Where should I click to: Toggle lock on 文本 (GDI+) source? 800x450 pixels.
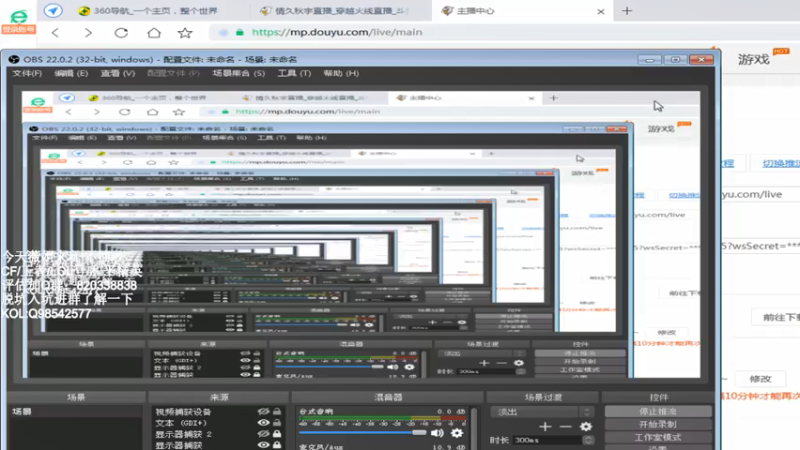(277, 422)
